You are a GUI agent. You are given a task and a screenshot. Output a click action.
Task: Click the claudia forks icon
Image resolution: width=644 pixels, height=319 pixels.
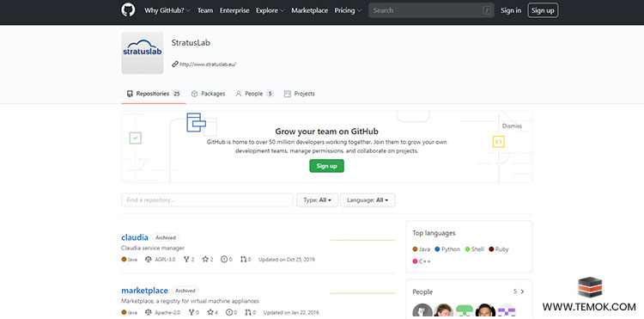coord(186,260)
